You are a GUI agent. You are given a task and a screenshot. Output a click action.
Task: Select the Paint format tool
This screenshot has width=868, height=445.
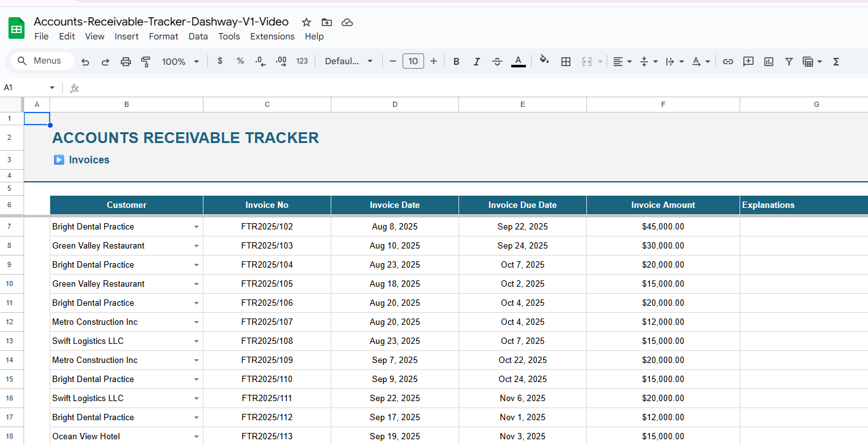146,61
